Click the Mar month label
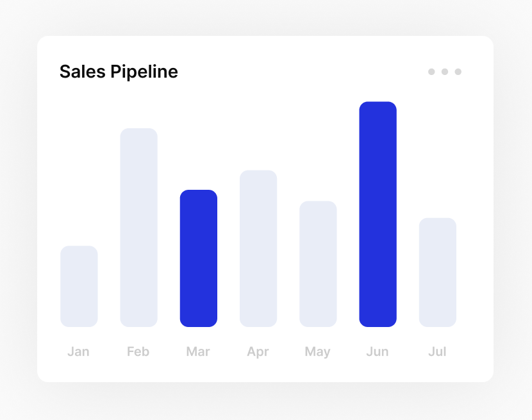 pos(198,351)
